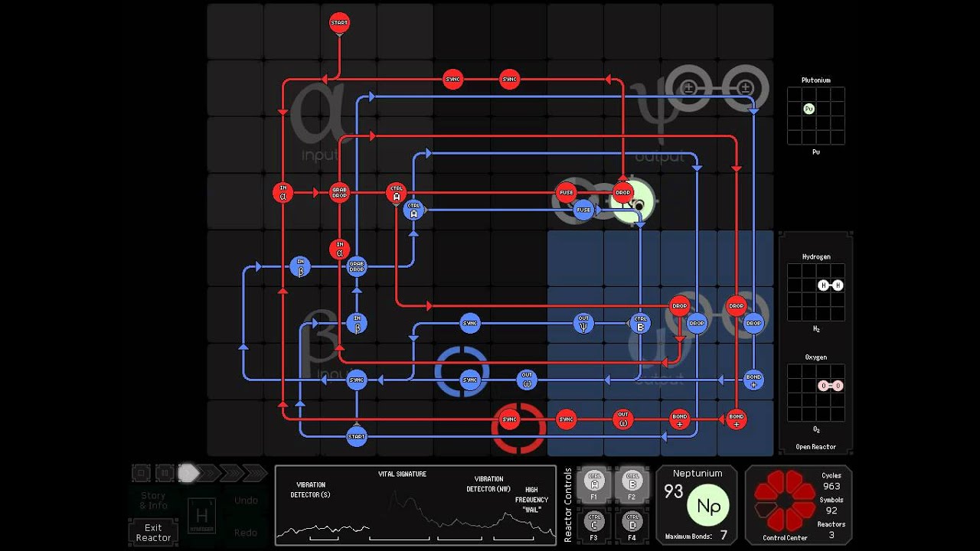Select the red BOND+ at the end of the bottom red track
980x551 pixels.
737,419
